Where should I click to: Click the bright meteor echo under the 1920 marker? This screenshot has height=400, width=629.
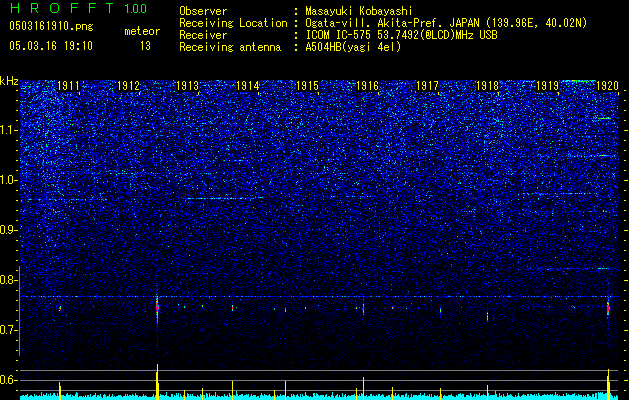pyautogui.click(x=608, y=308)
